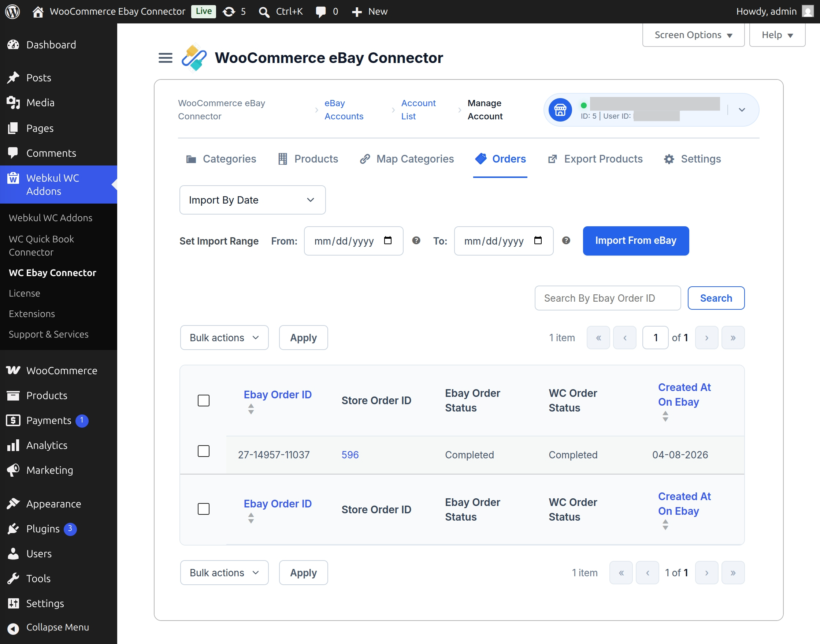Click the Marketing megaphone icon
This screenshot has width=820, height=644.
click(x=13, y=470)
